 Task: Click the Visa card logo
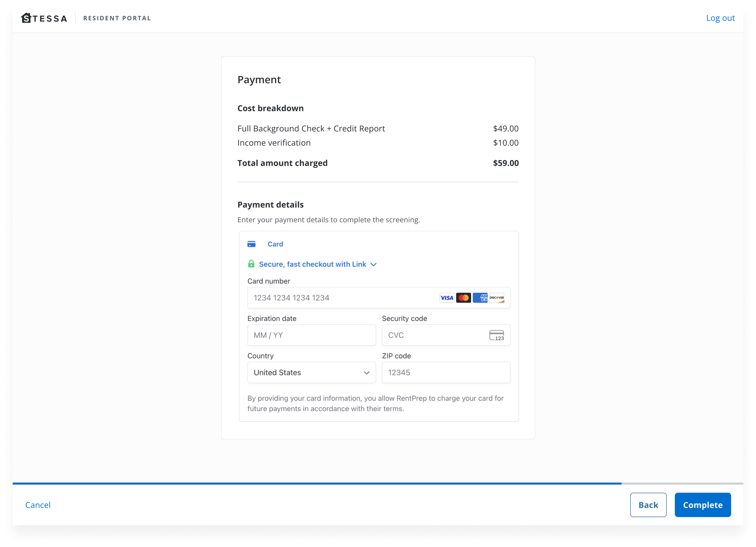[x=447, y=298]
